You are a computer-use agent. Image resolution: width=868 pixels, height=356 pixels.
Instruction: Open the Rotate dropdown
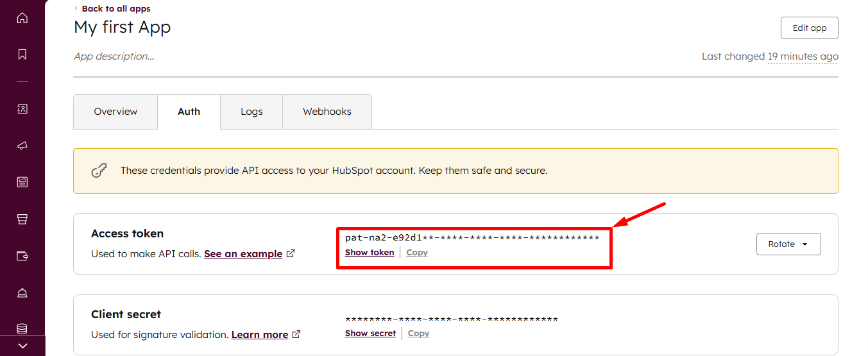[788, 244]
